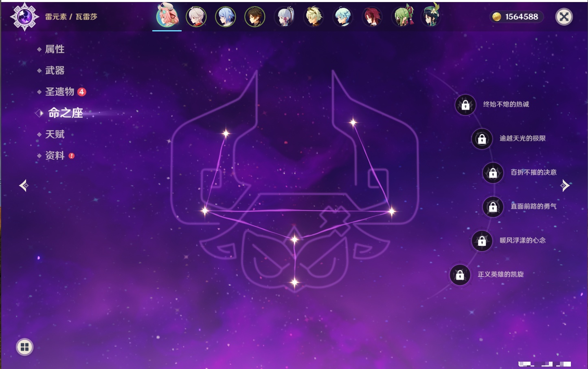Go to previous character with left arrow

(x=24, y=186)
